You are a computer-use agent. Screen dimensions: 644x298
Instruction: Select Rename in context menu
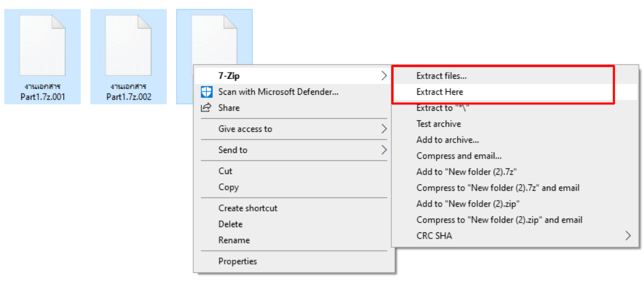pyautogui.click(x=234, y=240)
